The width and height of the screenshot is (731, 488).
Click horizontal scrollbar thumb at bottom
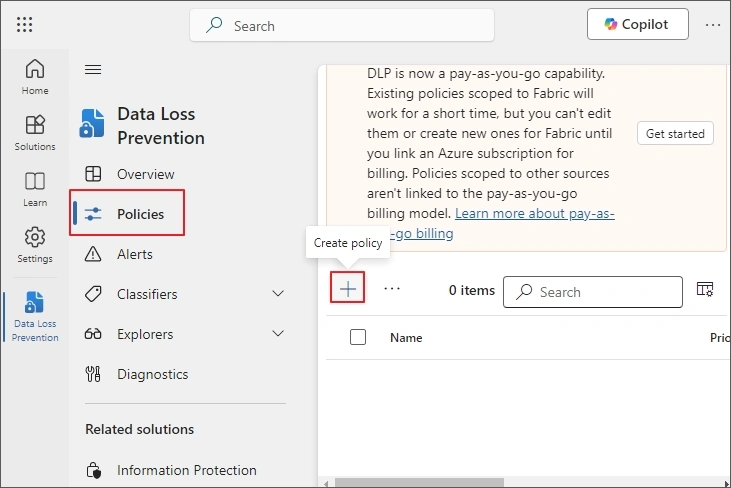coord(419,483)
